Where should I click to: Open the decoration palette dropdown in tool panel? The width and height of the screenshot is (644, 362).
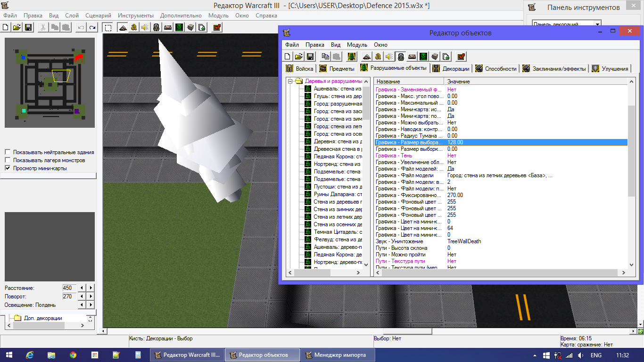(x=597, y=24)
